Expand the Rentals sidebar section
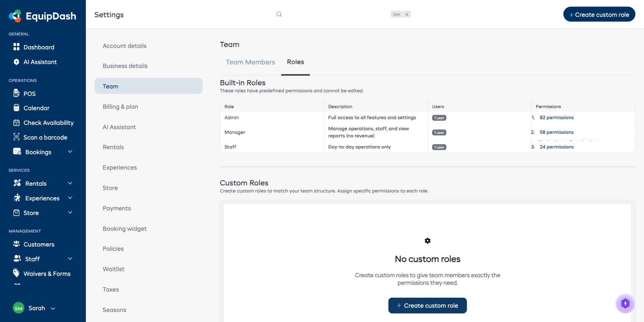 pyautogui.click(x=70, y=183)
